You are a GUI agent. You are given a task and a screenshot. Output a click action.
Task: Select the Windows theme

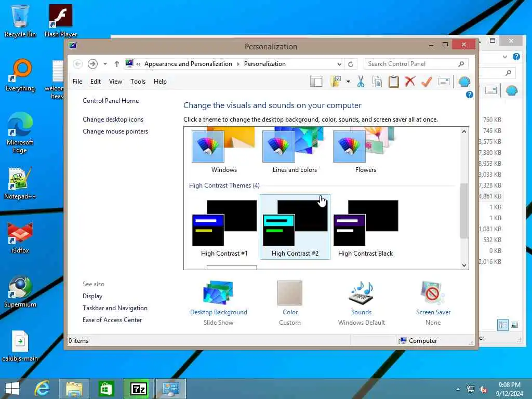[x=224, y=150]
